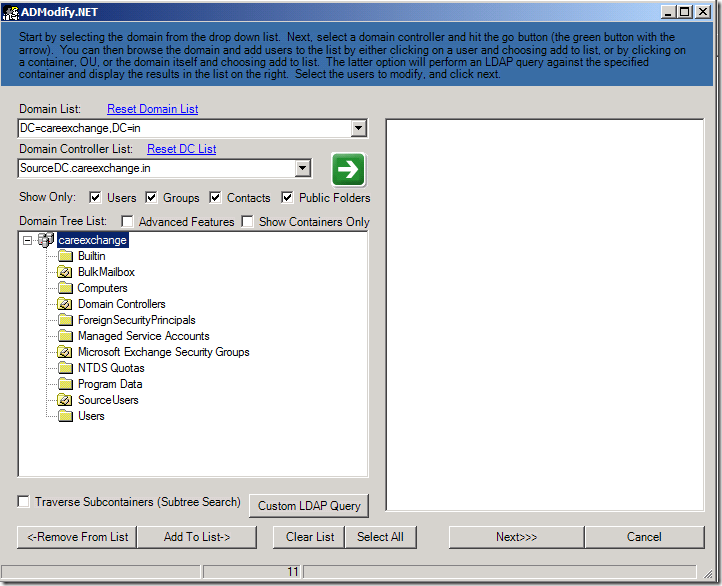Uncheck the Groups checkbox
The width and height of the screenshot is (722, 586).
[x=151, y=197]
